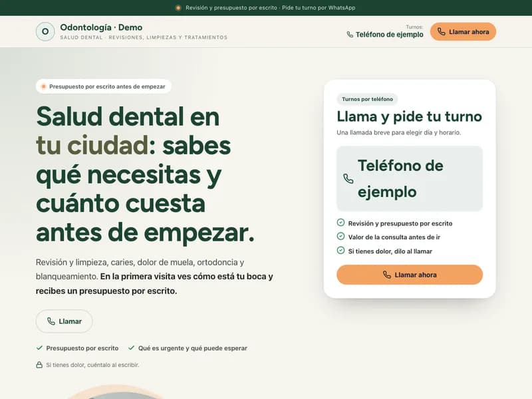
Task: Click the checkmark icon next to Presupuesto por escrito
Action: [x=39, y=348]
